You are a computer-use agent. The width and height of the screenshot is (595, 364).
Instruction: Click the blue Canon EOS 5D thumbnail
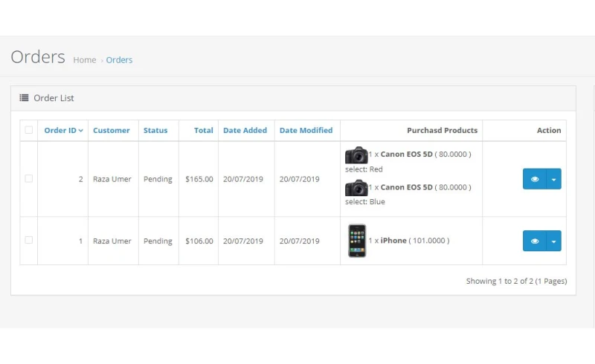[x=356, y=188]
